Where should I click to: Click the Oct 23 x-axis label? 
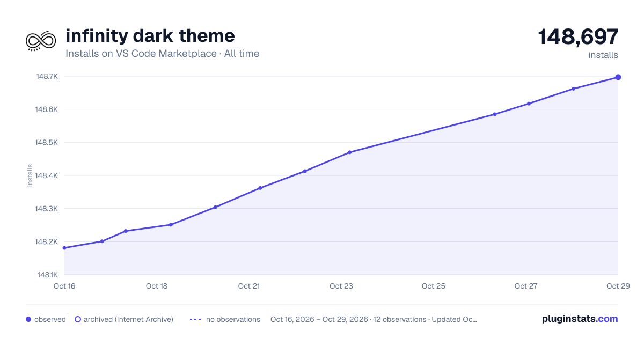click(341, 286)
